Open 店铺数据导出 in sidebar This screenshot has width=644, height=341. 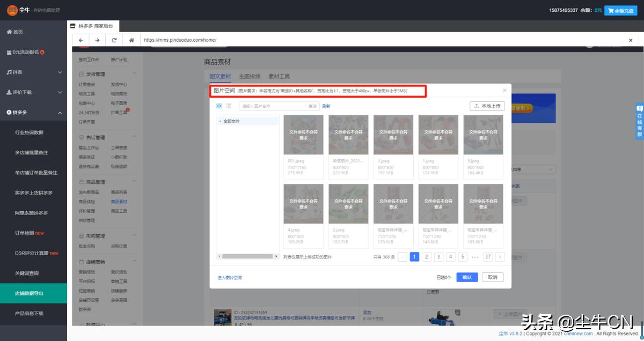(33, 293)
